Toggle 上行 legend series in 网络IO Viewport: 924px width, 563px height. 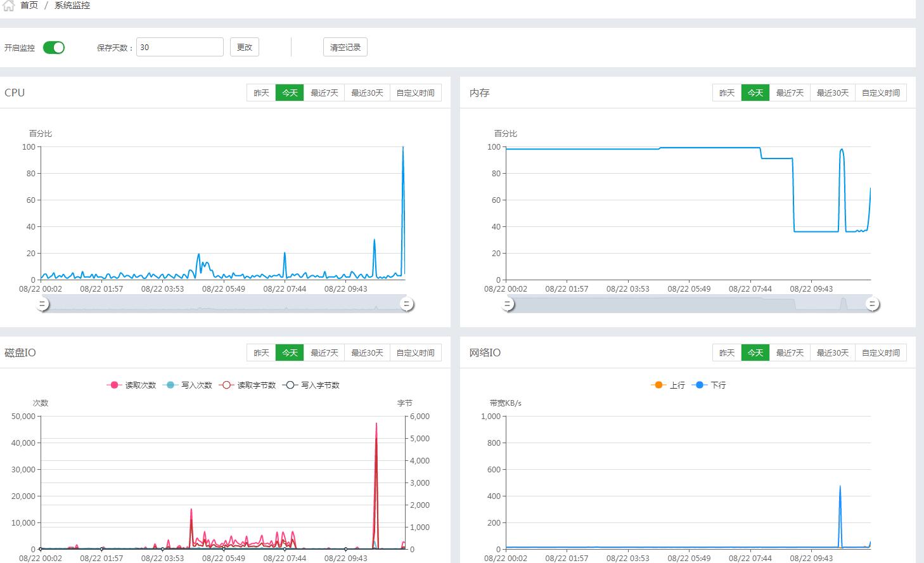[668, 385]
